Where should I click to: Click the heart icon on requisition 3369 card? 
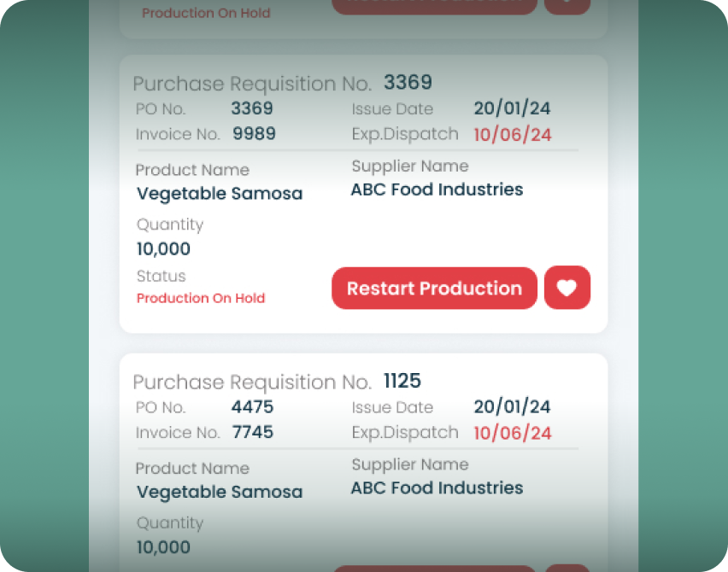click(567, 289)
